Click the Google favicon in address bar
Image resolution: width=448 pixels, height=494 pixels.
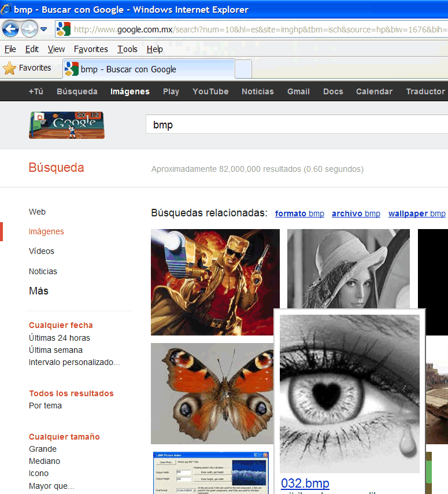pyautogui.click(x=63, y=30)
